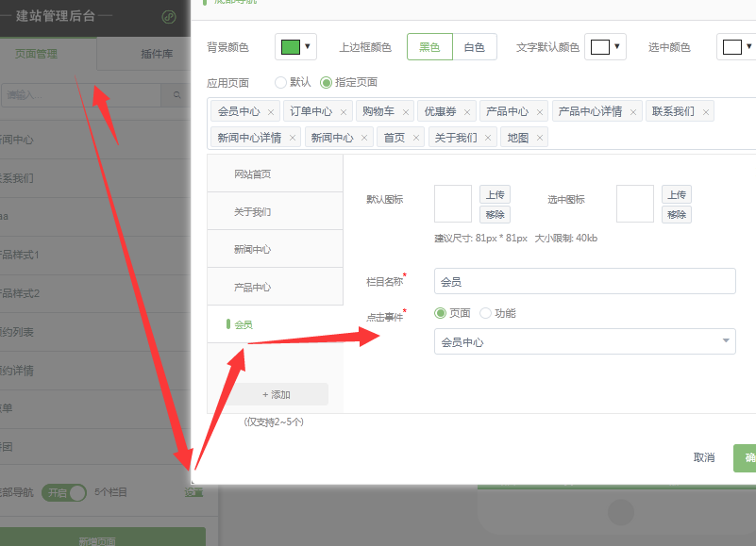756x546 pixels.
Task: Click the search magnifier icon in sidebar
Action: 176,94
